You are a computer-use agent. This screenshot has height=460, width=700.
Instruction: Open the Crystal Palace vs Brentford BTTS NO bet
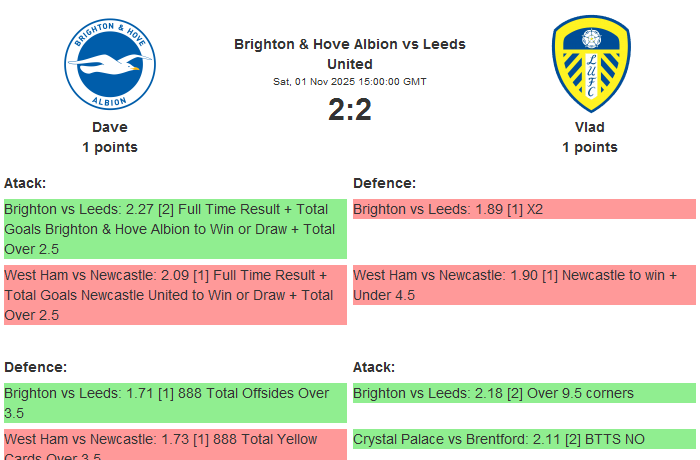point(524,439)
